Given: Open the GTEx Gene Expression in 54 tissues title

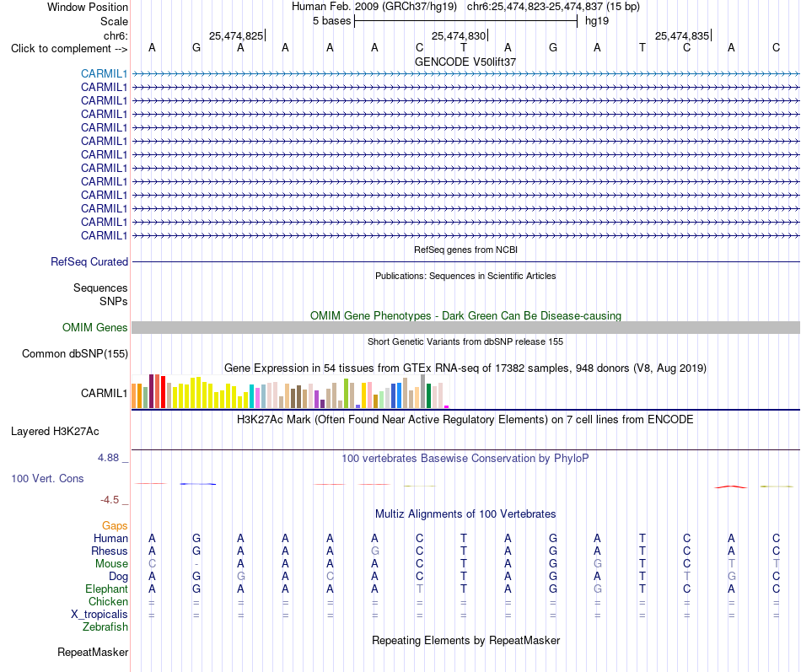Looking at the screenshot, I should tap(465, 368).
